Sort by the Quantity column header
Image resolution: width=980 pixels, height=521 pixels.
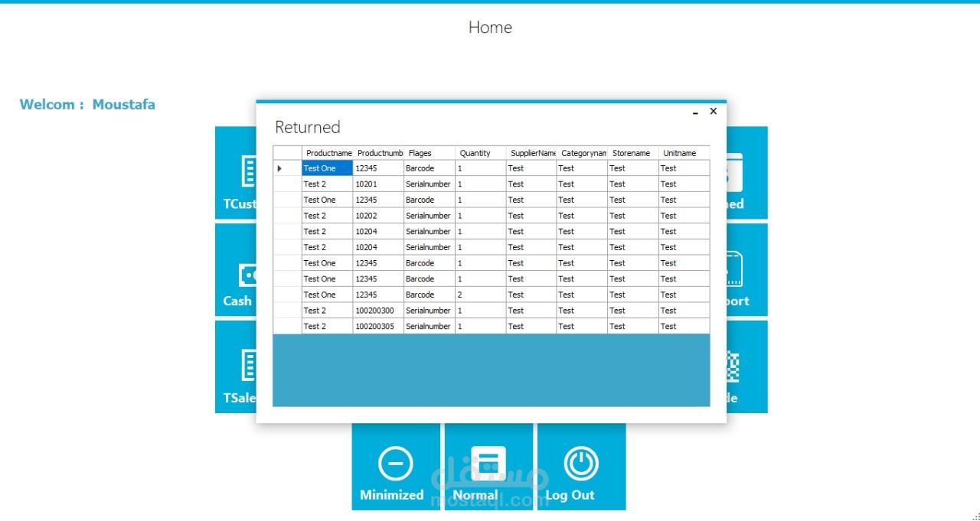pyautogui.click(x=480, y=153)
